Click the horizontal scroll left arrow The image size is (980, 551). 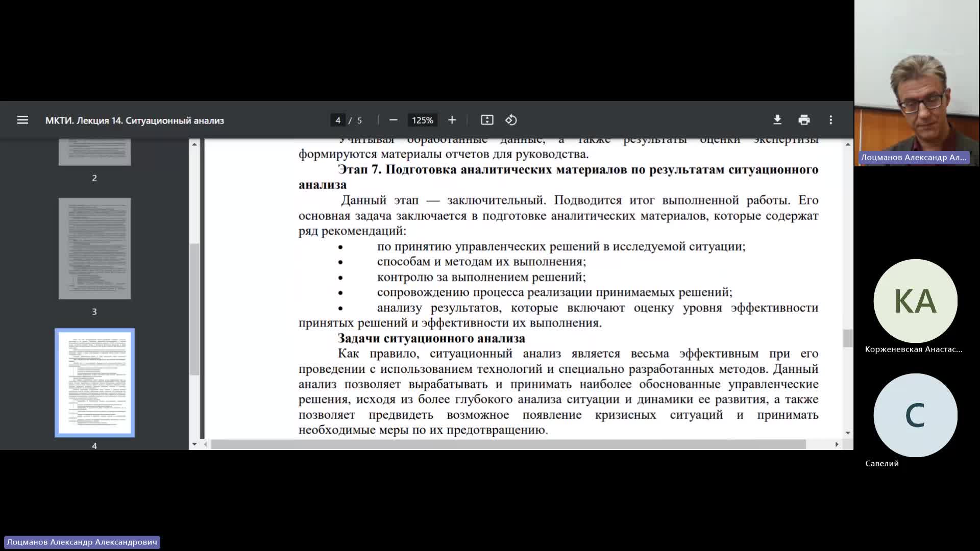(x=206, y=444)
